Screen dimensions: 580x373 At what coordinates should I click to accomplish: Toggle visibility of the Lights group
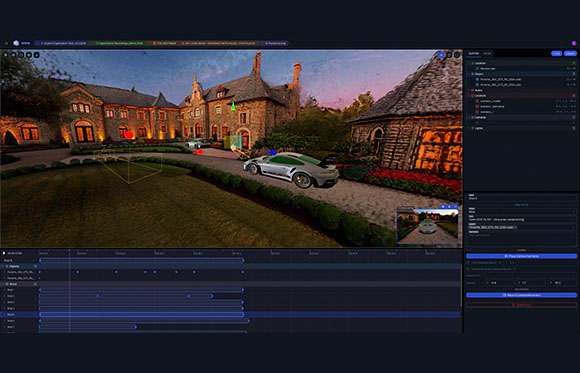[574, 128]
